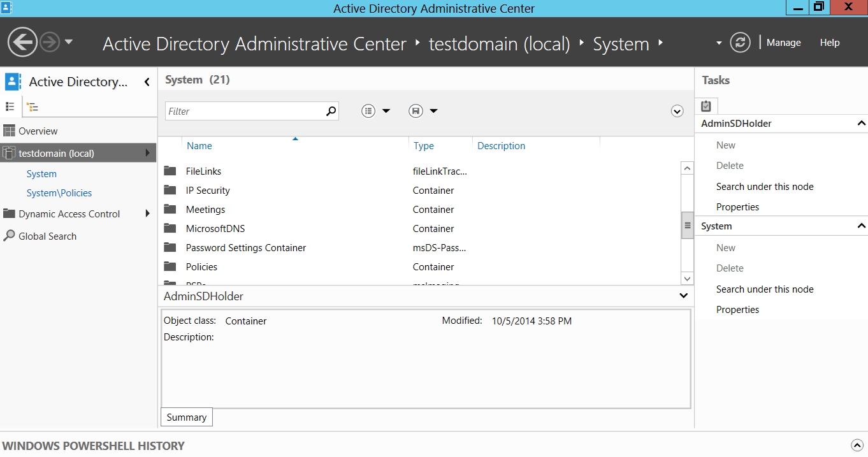Switch to list view in navigation pane
This screenshot has height=457, width=868.
10,106
